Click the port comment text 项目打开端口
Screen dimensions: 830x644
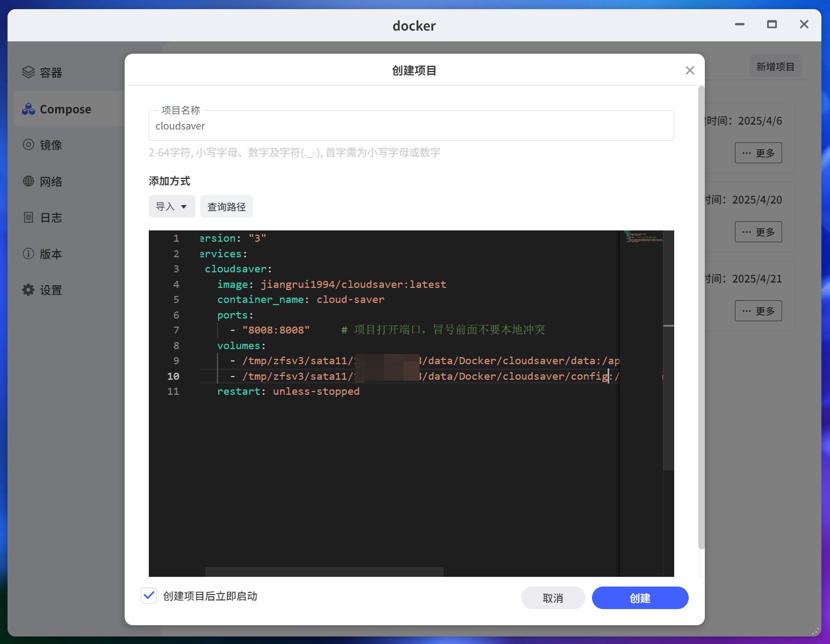coord(444,330)
